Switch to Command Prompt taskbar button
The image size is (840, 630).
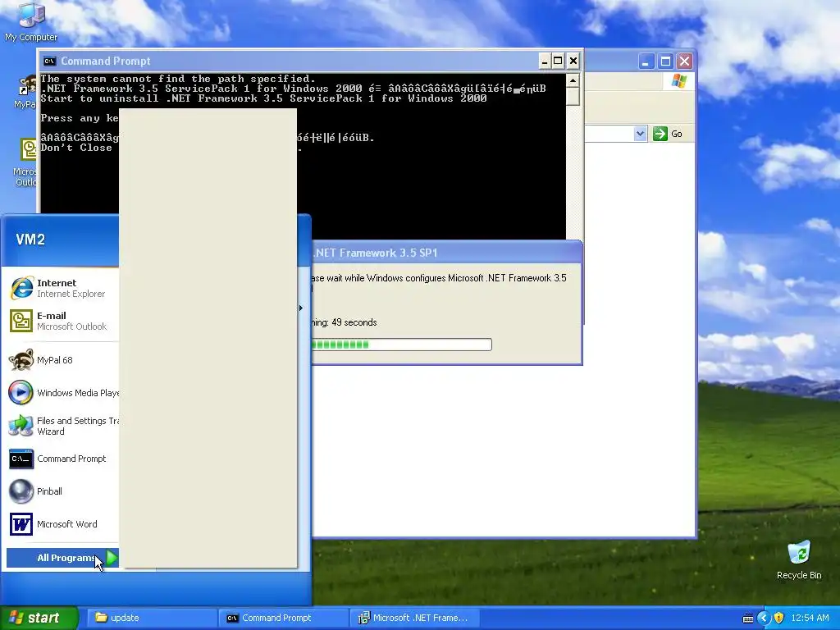tap(283, 618)
